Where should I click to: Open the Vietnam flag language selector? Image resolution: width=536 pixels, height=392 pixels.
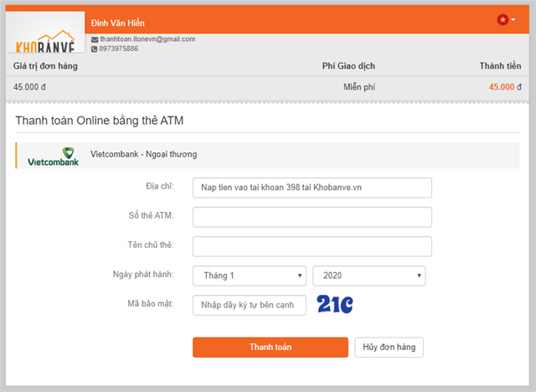point(506,20)
